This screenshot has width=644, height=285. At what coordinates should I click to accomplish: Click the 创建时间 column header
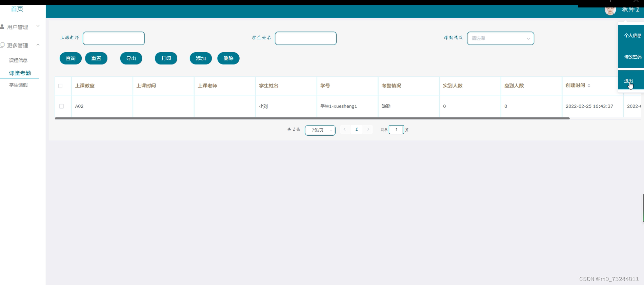575,85
